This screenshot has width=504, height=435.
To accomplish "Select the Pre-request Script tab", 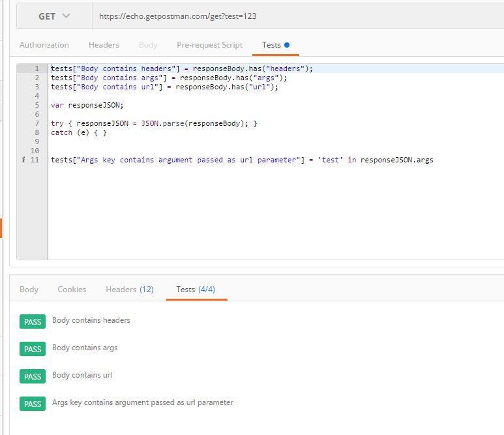I will (x=209, y=45).
